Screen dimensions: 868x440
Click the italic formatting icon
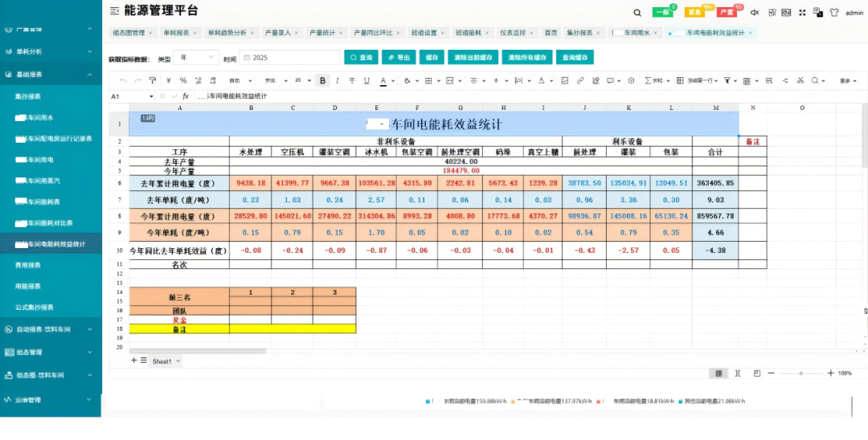point(338,80)
